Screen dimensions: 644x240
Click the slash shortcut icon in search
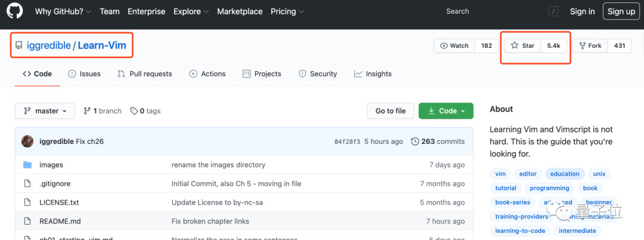click(554, 11)
